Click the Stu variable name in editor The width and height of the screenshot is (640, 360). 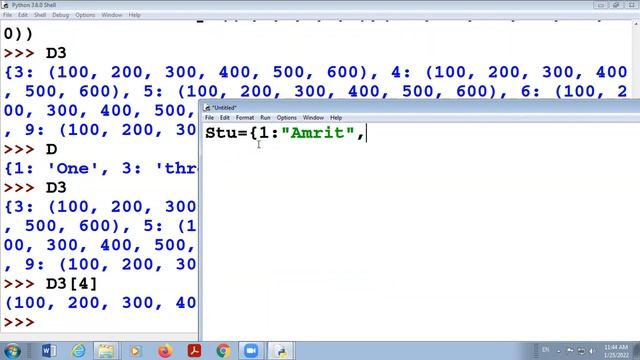(x=221, y=133)
